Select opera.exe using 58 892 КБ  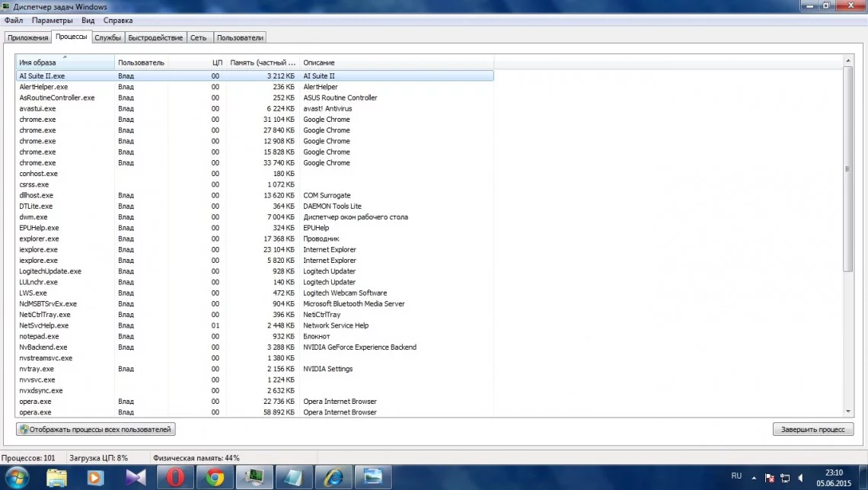coord(254,412)
